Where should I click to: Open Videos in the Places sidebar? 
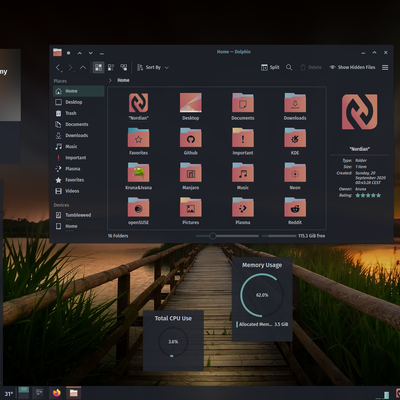coord(79,191)
